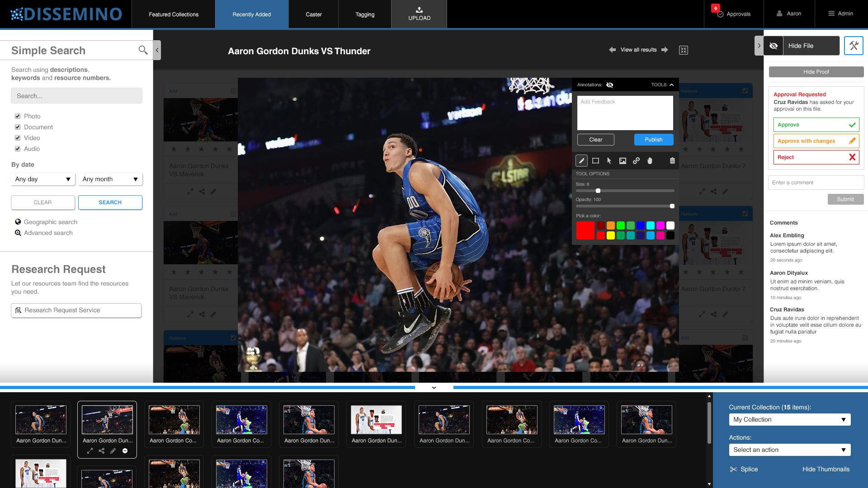Open the wrench and hammer tools panel
This screenshot has width=868, height=488.
click(854, 46)
